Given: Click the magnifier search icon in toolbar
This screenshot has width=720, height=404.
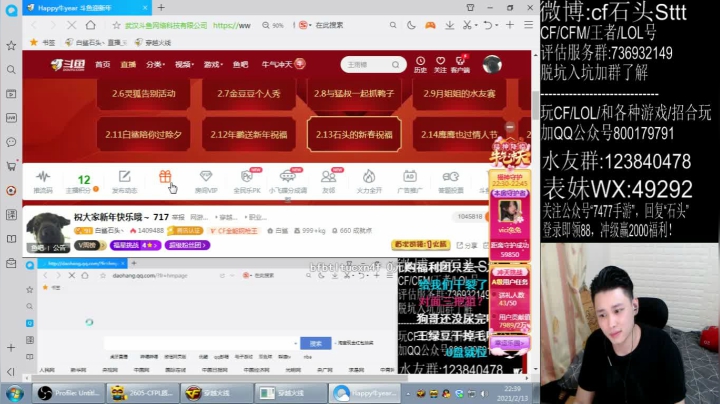Looking at the screenshot, I should click(393, 25).
